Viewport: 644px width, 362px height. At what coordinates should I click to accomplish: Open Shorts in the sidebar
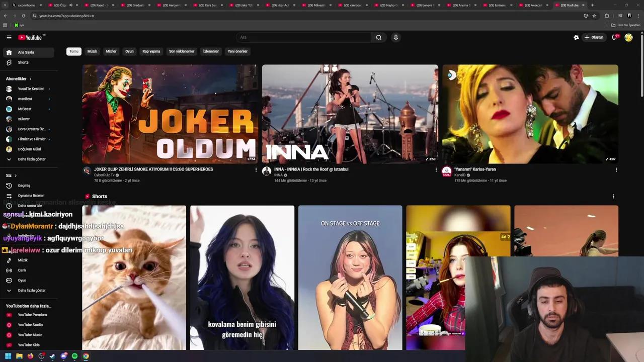(x=28, y=62)
